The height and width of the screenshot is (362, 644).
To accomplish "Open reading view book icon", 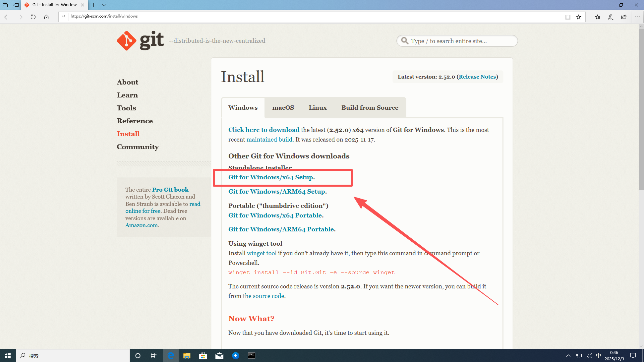I will tap(568, 17).
